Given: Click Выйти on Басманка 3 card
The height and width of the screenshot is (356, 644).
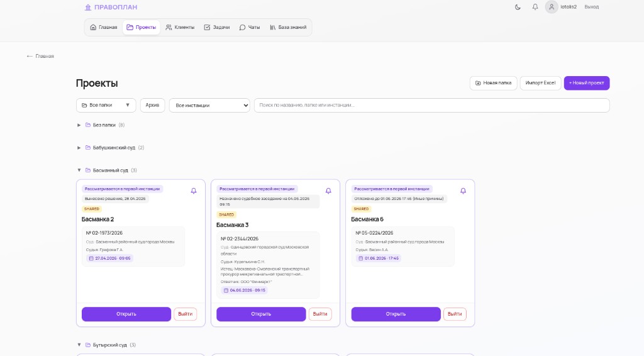Looking at the screenshot, I should (x=320, y=314).
